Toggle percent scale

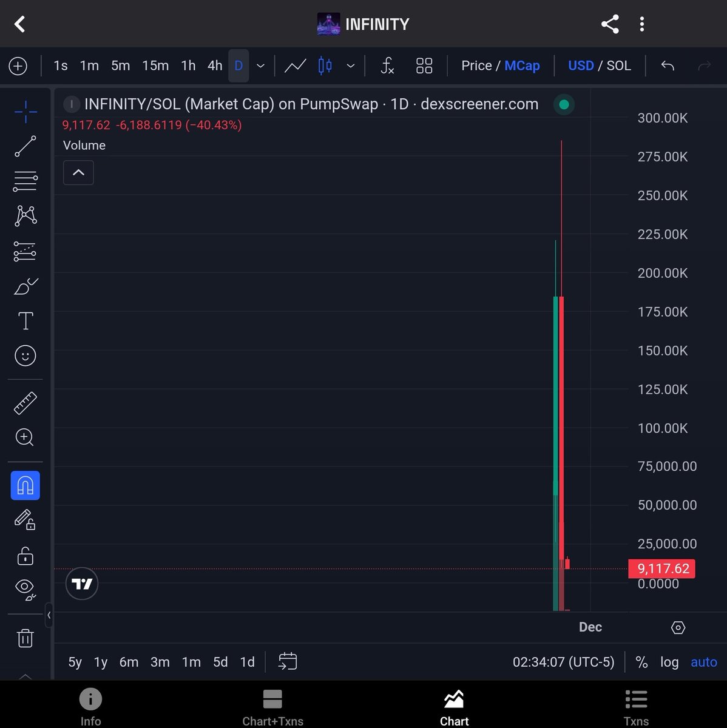pyautogui.click(x=641, y=662)
